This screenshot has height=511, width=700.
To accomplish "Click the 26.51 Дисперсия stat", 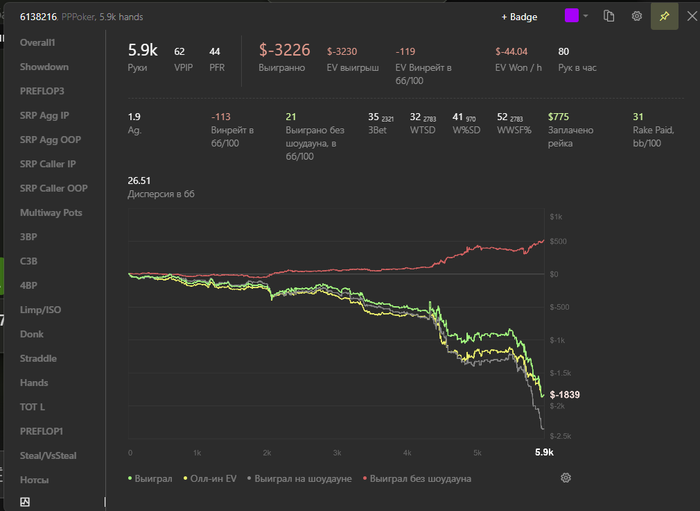I will 139,181.
